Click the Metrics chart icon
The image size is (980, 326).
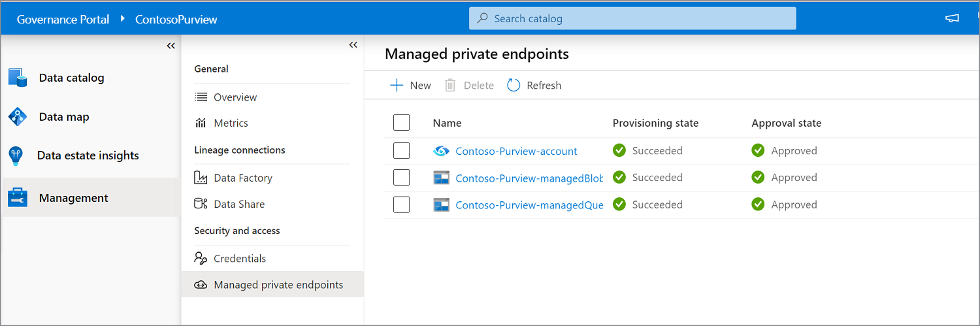[x=201, y=123]
